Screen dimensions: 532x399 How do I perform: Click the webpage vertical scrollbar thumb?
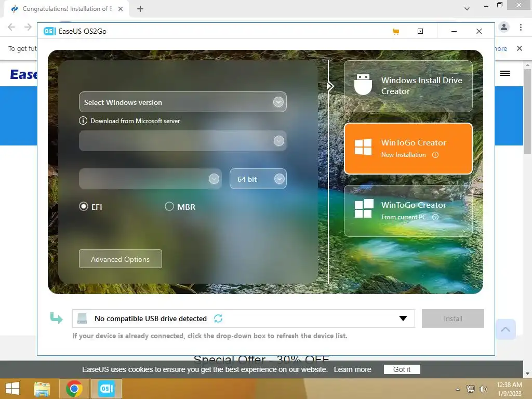click(527, 111)
